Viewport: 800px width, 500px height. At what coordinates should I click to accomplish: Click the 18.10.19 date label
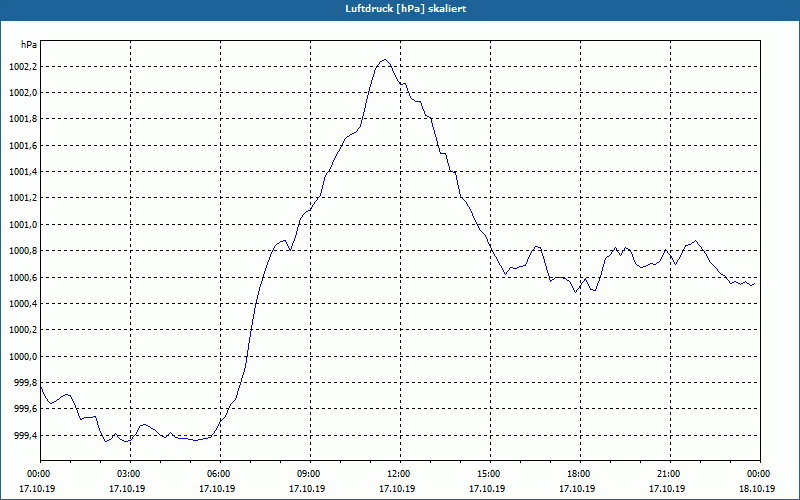(758, 488)
